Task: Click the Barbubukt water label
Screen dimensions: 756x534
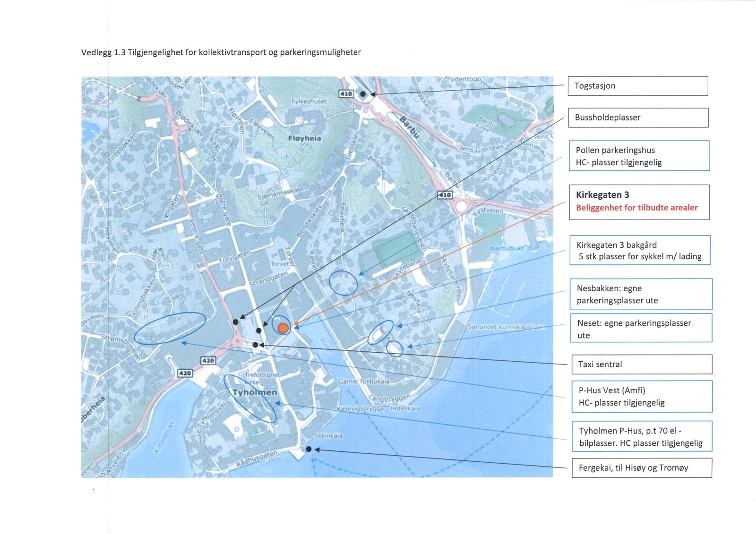Action: pyautogui.click(x=507, y=248)
